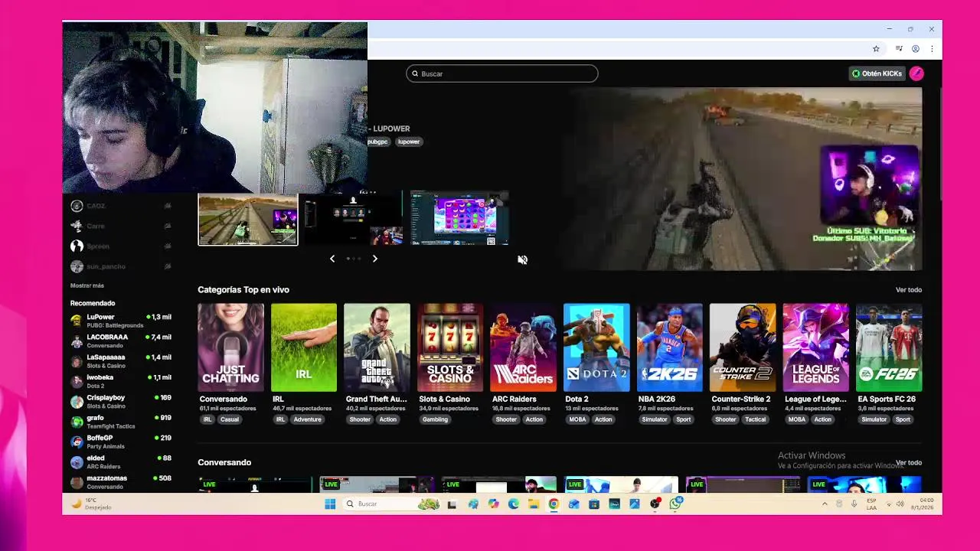Open WhatsApp from the taskbar
980x551 pixels.
(x=675, y=504)
